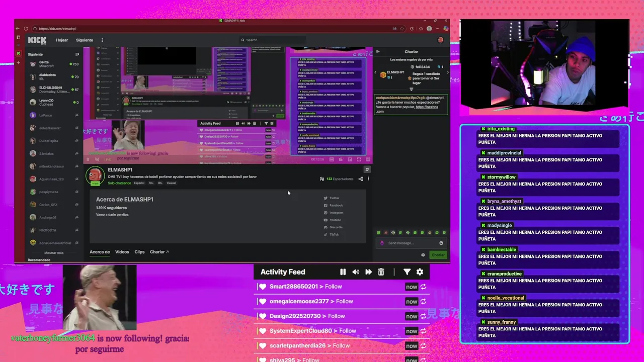
Task: Open the chat emoji picker
Action: (441, 243)
